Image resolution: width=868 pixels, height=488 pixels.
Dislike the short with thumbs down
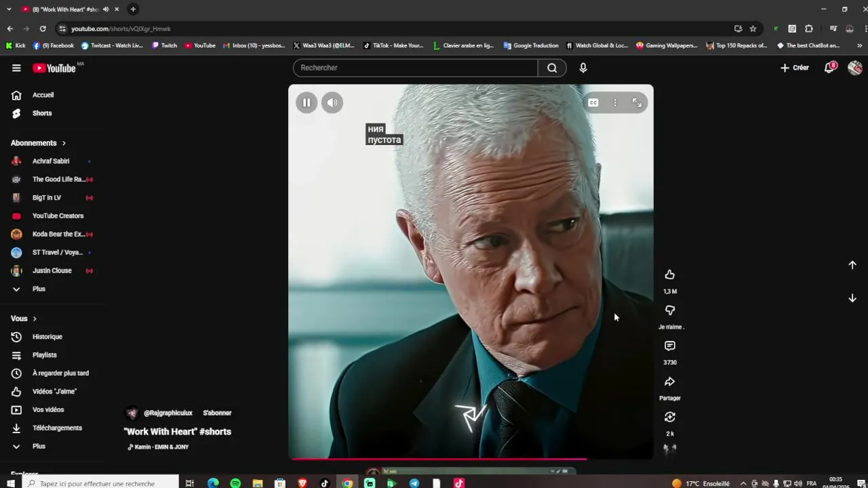(x=670, y=310)
